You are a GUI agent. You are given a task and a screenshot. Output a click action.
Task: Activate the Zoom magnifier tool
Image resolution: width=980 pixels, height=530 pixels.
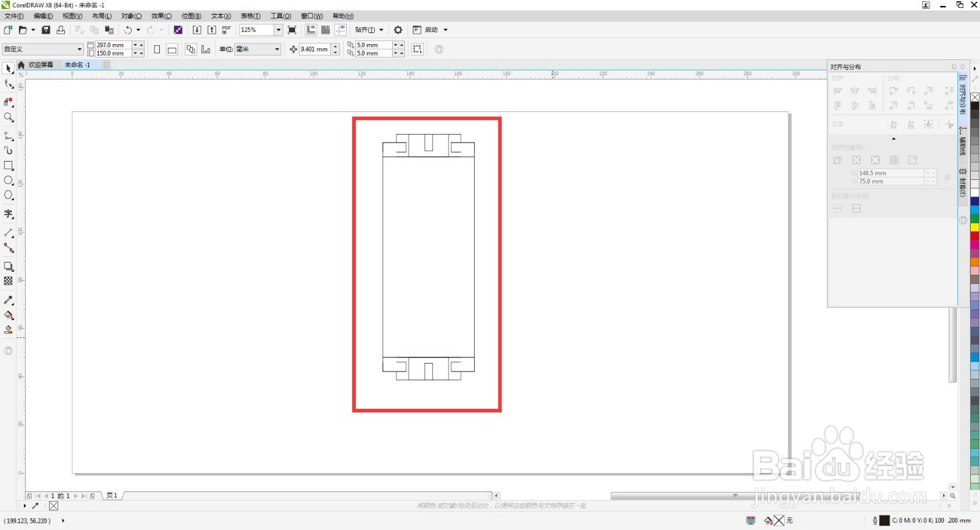tap(9, 117)
